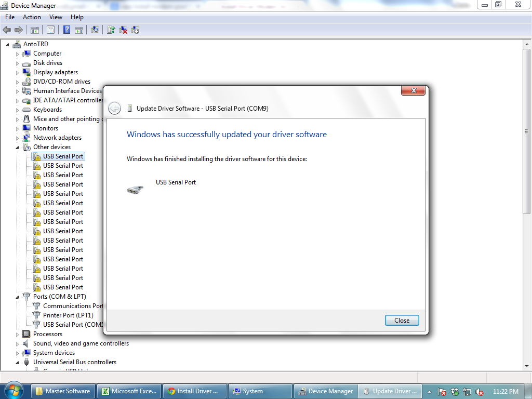The width and height of the screenshot is (532, 399).
Task: Click the scrollbar up arrow in device tree
Action: (x=527, y=44)
